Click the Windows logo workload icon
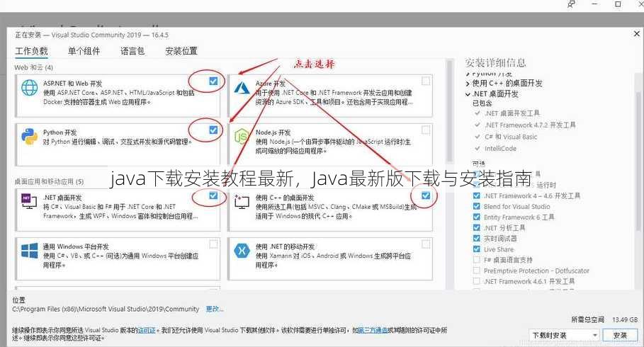The image size is (644, 347). [30, 250]
